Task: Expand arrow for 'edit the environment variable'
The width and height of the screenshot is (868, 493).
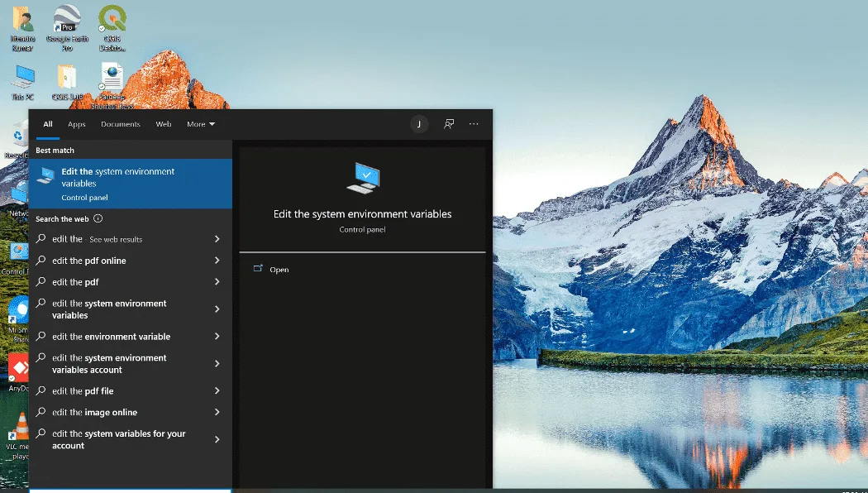Action: (x=217, y=336)
